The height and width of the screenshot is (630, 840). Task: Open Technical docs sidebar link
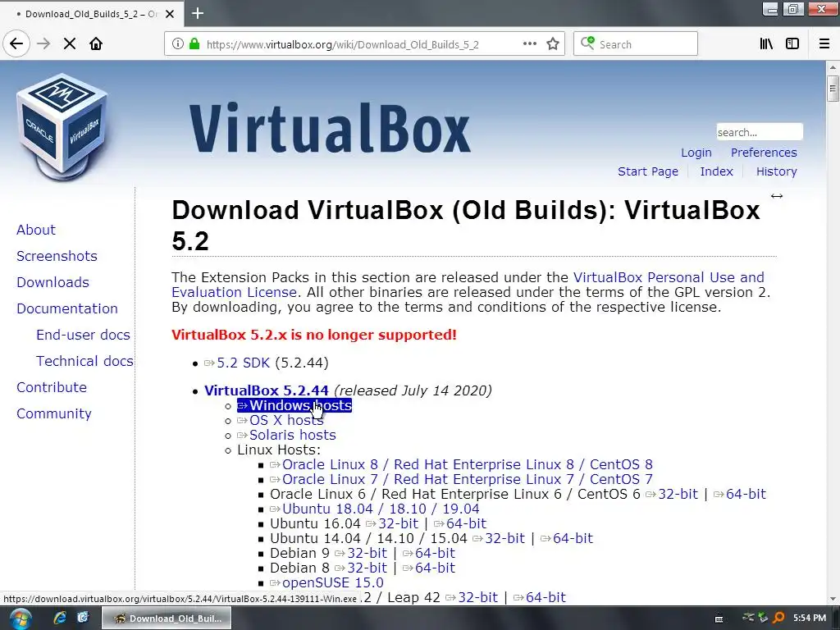coord(84,361)
